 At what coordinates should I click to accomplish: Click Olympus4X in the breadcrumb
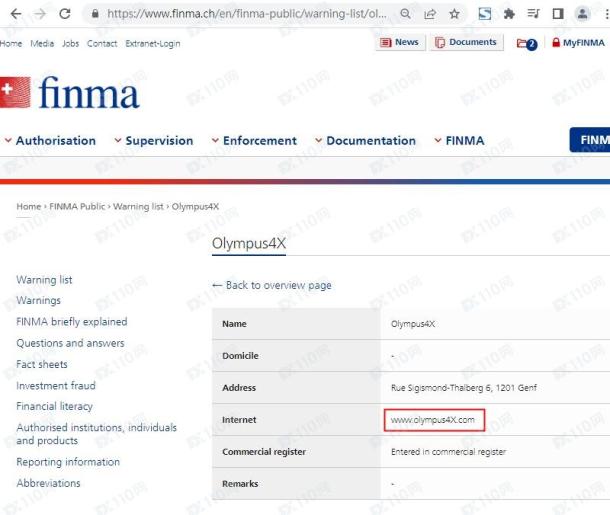pyautogui.click(x=195, y=207)
